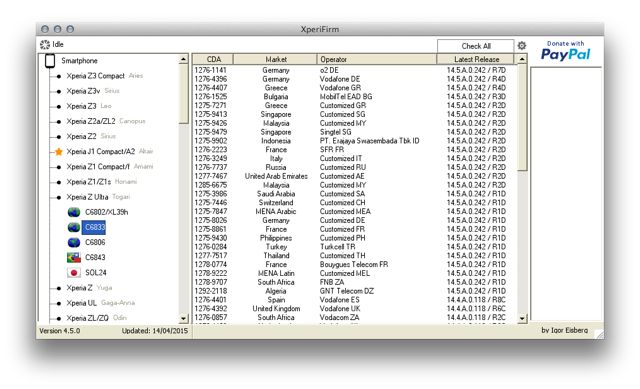Click the device tree scroll down arrow
640x389 pixels.
click(x=183, y=318)
